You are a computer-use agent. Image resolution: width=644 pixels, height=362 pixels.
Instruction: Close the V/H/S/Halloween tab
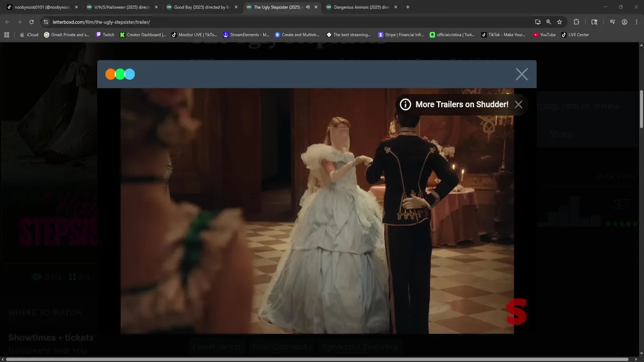(156, 7)
